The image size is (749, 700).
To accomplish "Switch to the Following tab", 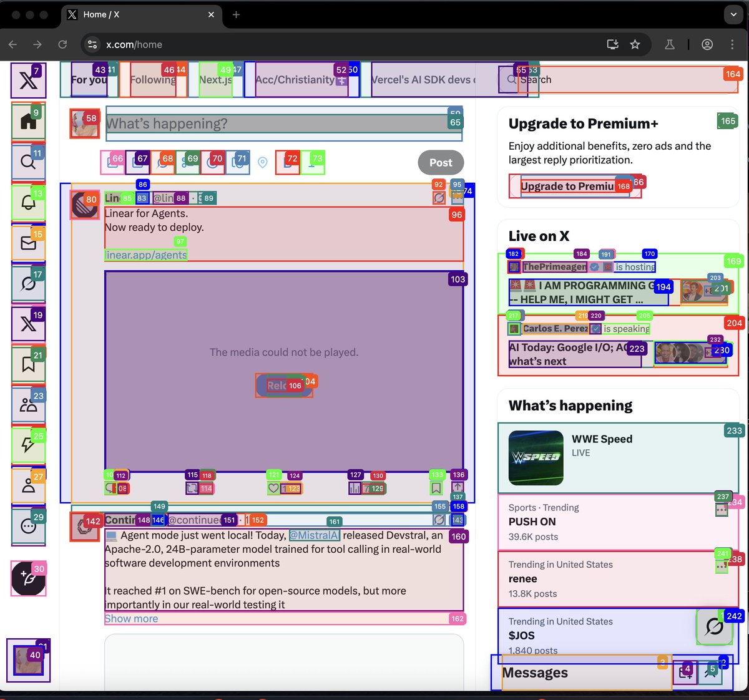I will [153, 79].
